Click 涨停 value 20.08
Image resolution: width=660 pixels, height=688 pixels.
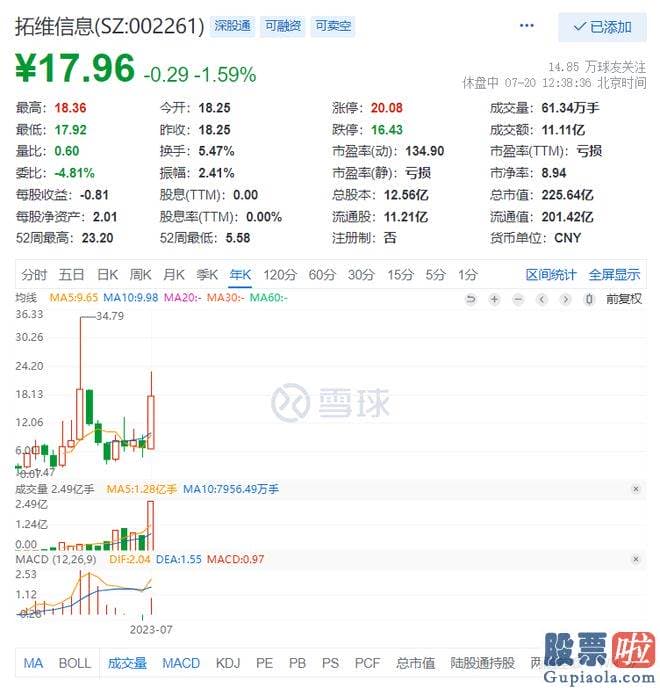point(387,108)
